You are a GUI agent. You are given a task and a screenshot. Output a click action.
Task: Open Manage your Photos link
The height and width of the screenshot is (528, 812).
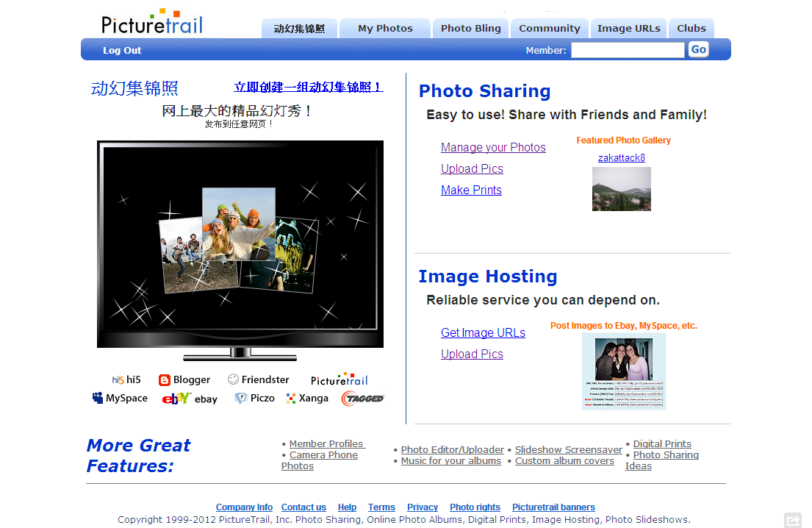tap(493, 148)
